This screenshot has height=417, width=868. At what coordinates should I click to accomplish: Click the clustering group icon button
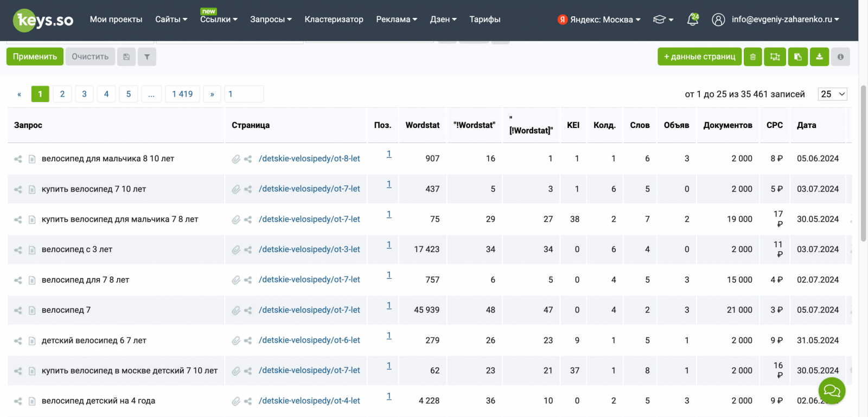point(775,57)
